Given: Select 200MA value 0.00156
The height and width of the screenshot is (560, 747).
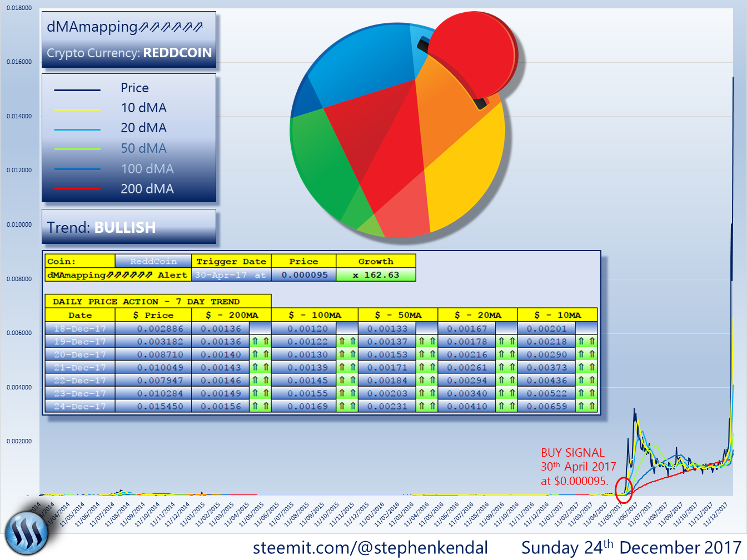Looking at the screenshot, I should coord(221,406).
